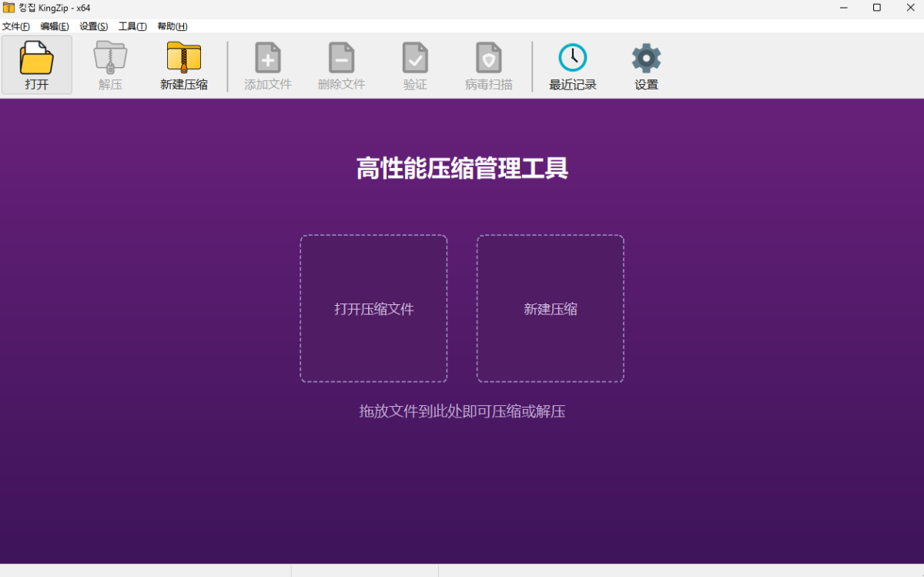
Task: Click the 添加文件 plus document icon
Action: 268,58
